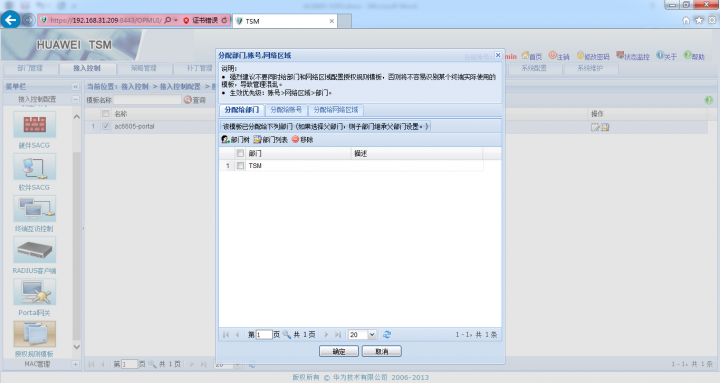The image size is (721, 384).
Task: Open 系统配置 main menu
Action: pos(534,68)
